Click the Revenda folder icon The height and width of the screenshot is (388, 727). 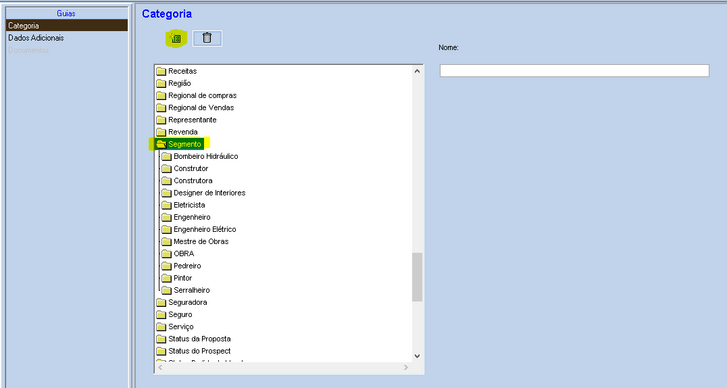[x=161, y=132]
